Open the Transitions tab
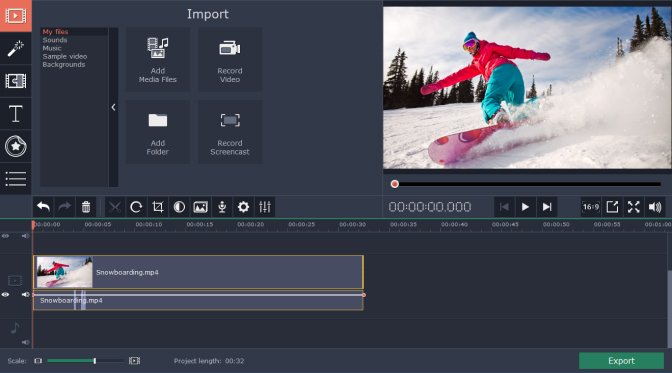 click(15, 81)
